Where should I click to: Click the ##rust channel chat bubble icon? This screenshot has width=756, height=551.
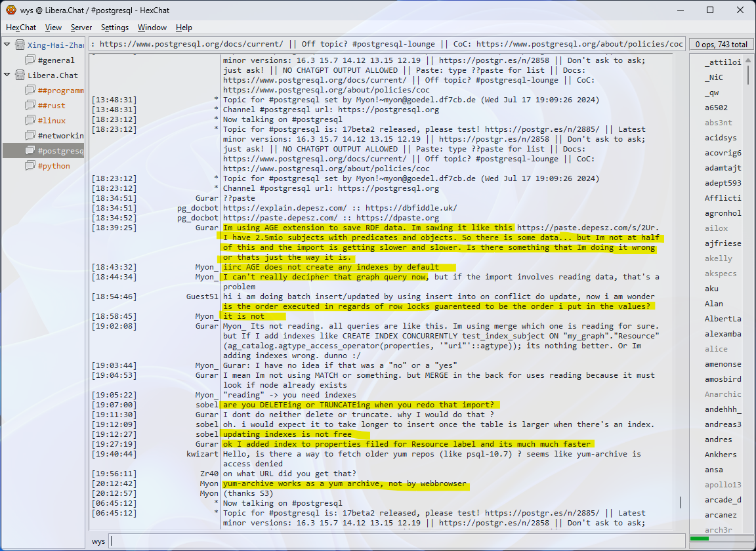(x=30, y=106)
